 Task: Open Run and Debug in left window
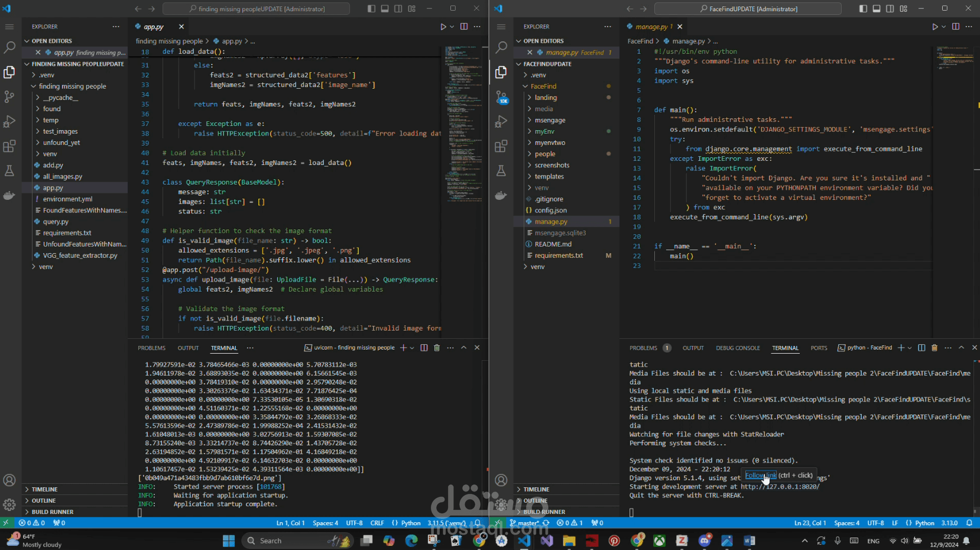click(x=9, y=121)
